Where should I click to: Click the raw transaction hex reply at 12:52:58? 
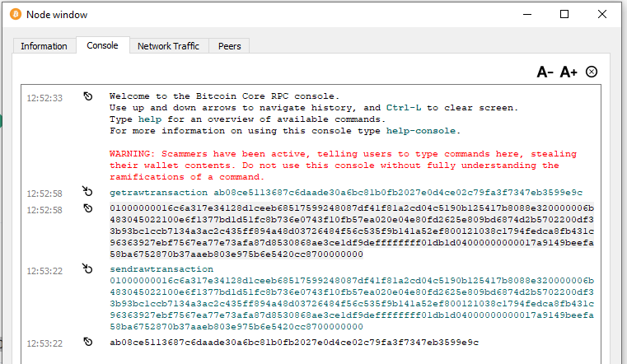[352, 231]
